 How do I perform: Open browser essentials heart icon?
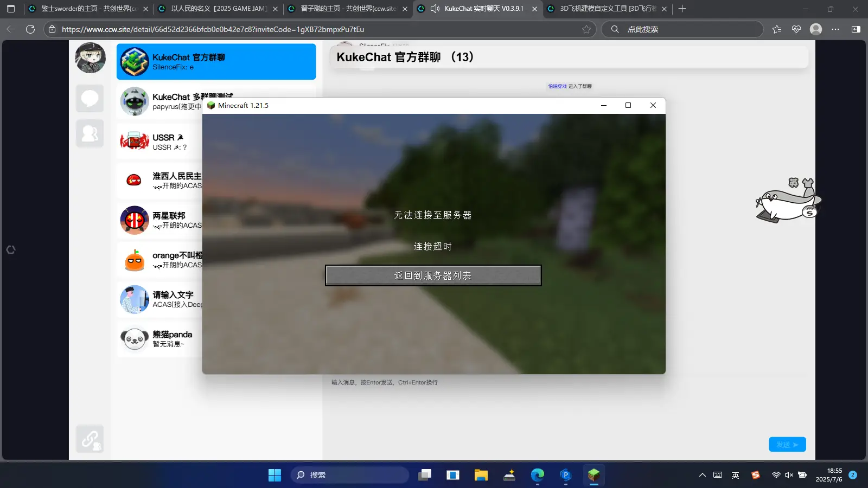pos(796,29)
